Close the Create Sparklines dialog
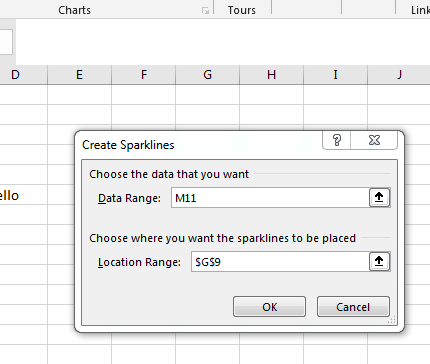Screen dimensions: 430x364 [x=374, y=140]
